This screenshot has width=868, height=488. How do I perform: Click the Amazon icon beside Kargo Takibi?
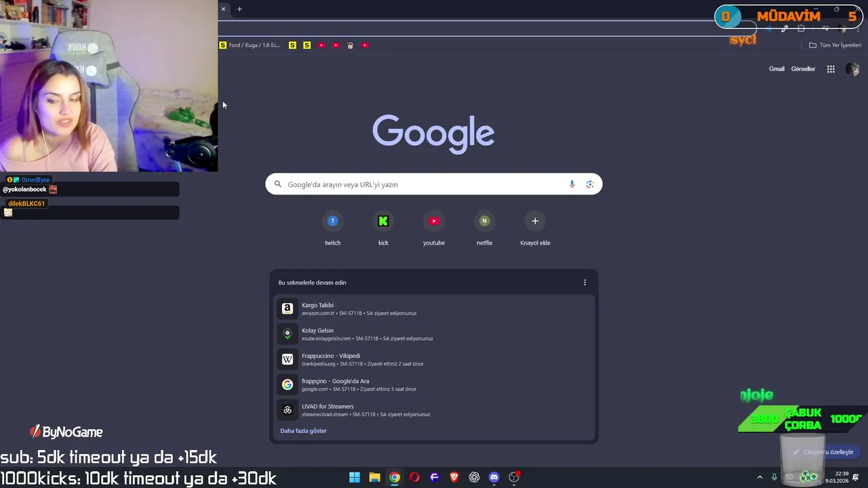(288, 308)
